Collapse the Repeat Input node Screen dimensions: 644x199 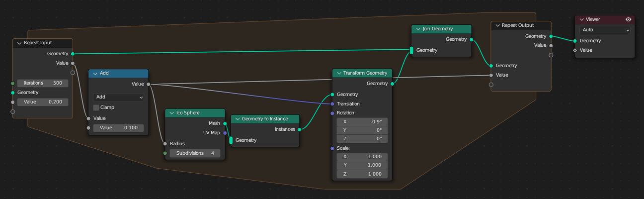(19, 43)
